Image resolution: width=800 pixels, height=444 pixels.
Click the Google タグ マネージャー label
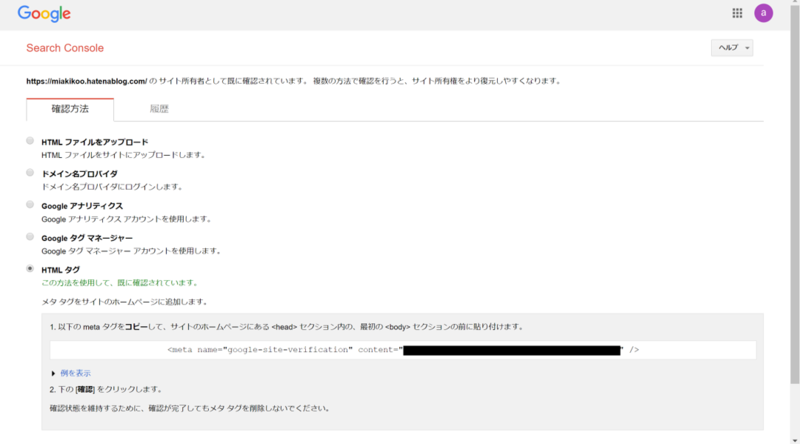[87, 238]
